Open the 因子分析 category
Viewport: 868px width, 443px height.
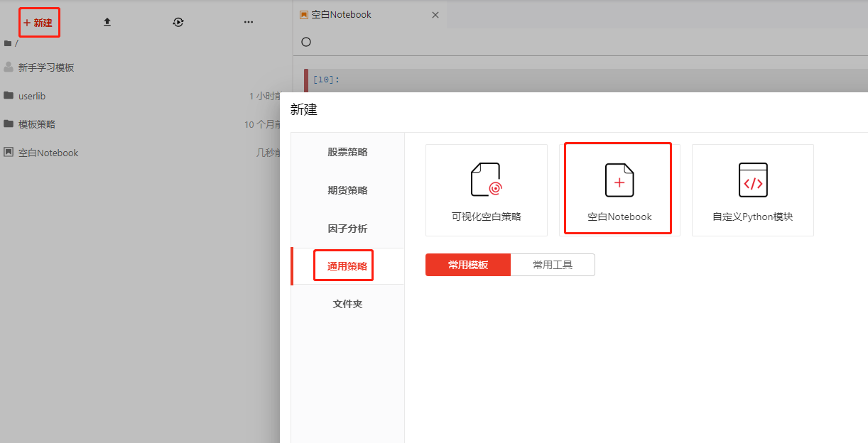pos(347,228)
